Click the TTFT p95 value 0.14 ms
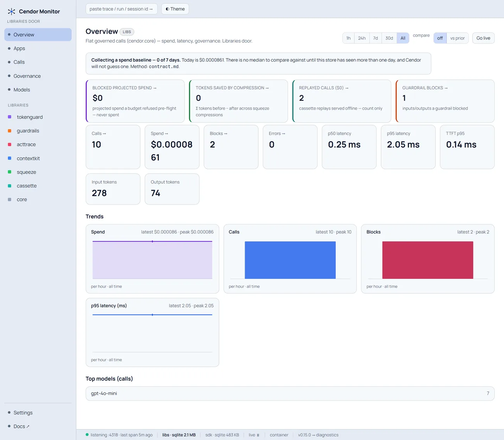This screenshot has height=440, width=504. (461, 144)
